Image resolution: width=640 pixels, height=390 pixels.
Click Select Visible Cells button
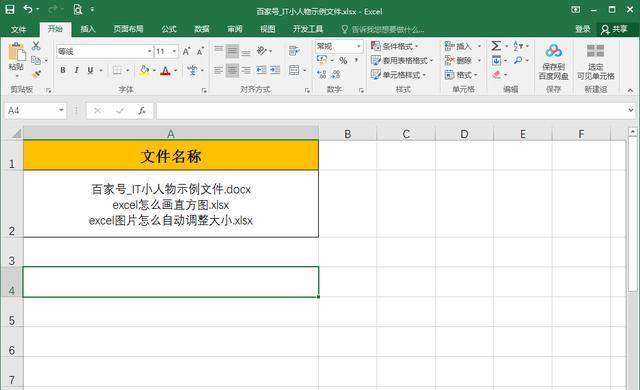(x=596, y=61)
